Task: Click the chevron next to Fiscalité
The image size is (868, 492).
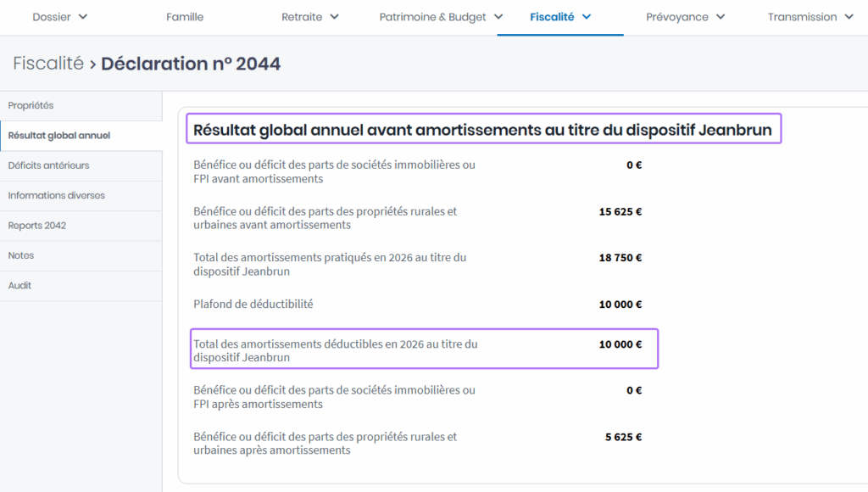Action: 587,17
